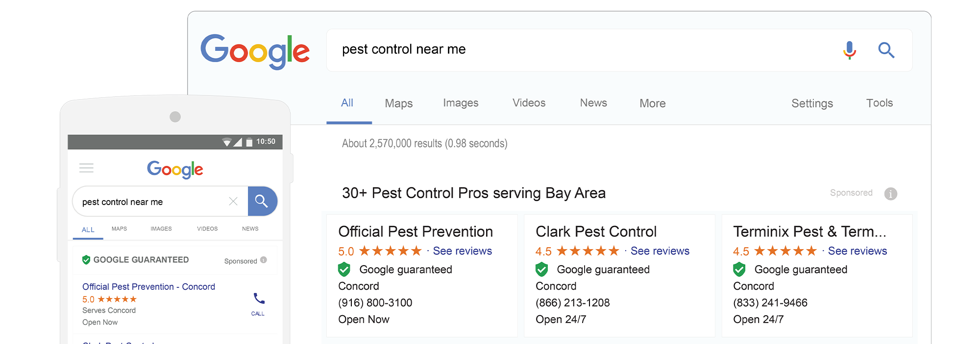980x344 pixels.
Task: Tap the mobile blue search button
Action: tap(263, 201)
